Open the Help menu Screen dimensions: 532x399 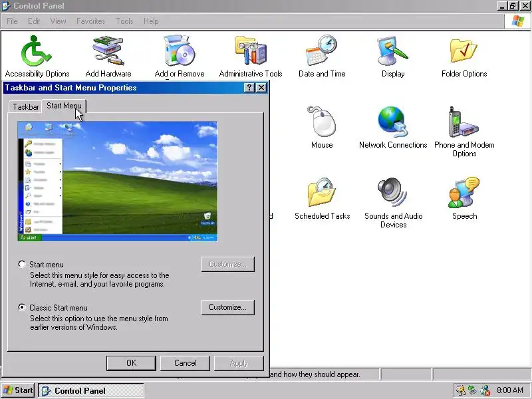(151, 21)
